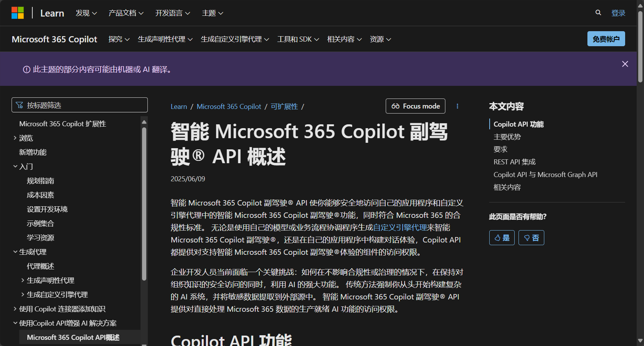Click the page vertical scrollbar thumb

click(640, 47)
